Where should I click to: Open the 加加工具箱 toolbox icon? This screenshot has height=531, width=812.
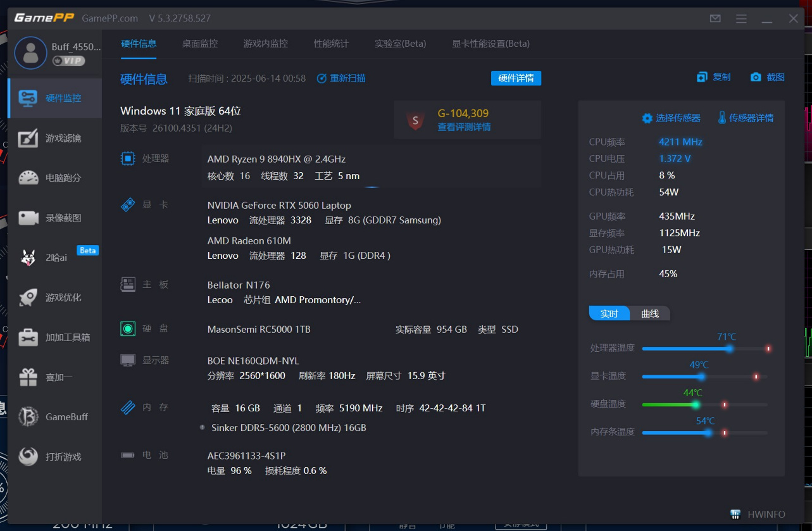(x=28, y=337)
